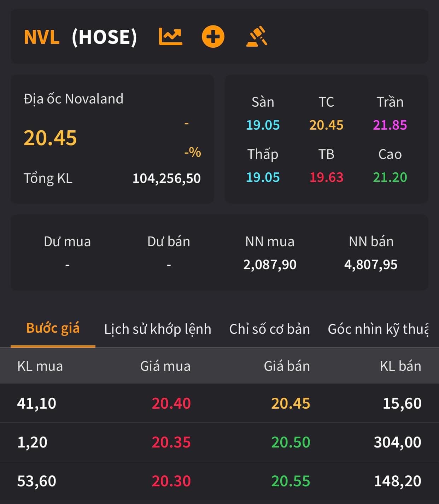Select the NVL ticker symbol

pos(42,37)
